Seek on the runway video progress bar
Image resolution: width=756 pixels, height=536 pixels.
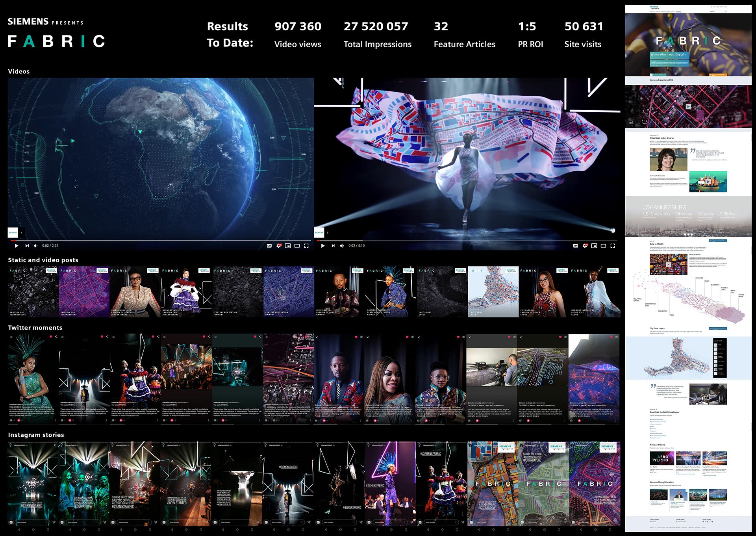[x=467, y=240]
